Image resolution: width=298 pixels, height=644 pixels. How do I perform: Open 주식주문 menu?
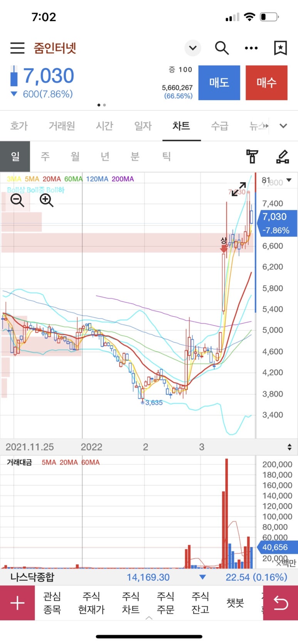pos(165,603)
